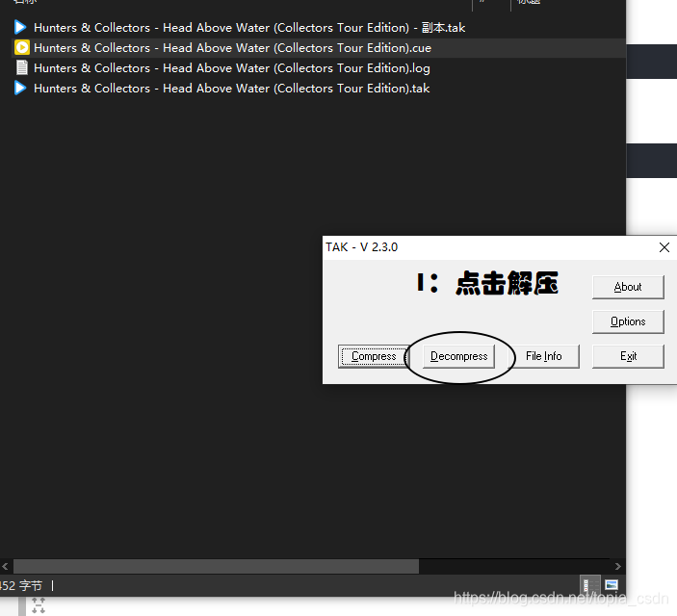Open the About button in TAK

(x=628, y=287)
